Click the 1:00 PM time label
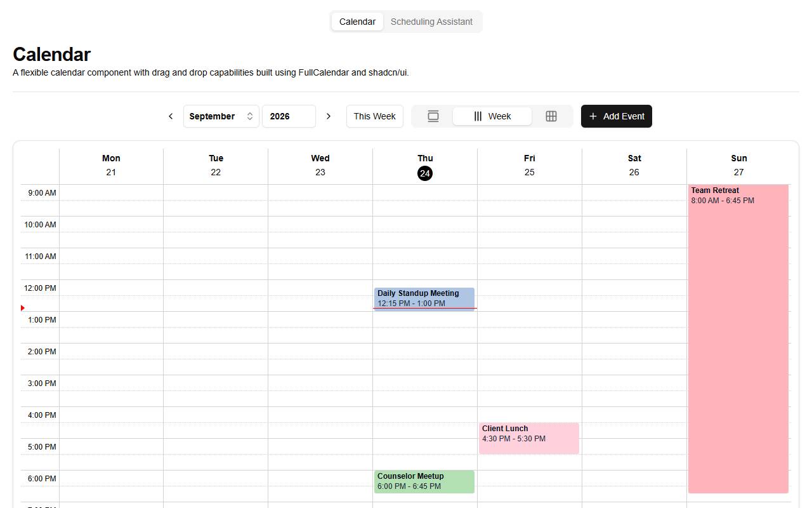Image resolution: width=812 pixels, height=508 pixels. [42, 320]
